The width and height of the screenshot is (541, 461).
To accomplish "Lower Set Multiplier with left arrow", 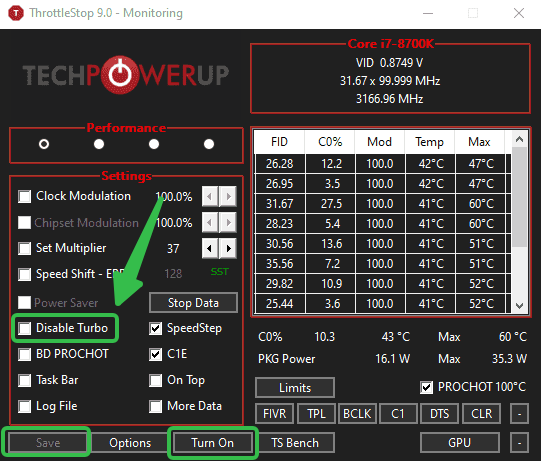I will click(209, 248).
